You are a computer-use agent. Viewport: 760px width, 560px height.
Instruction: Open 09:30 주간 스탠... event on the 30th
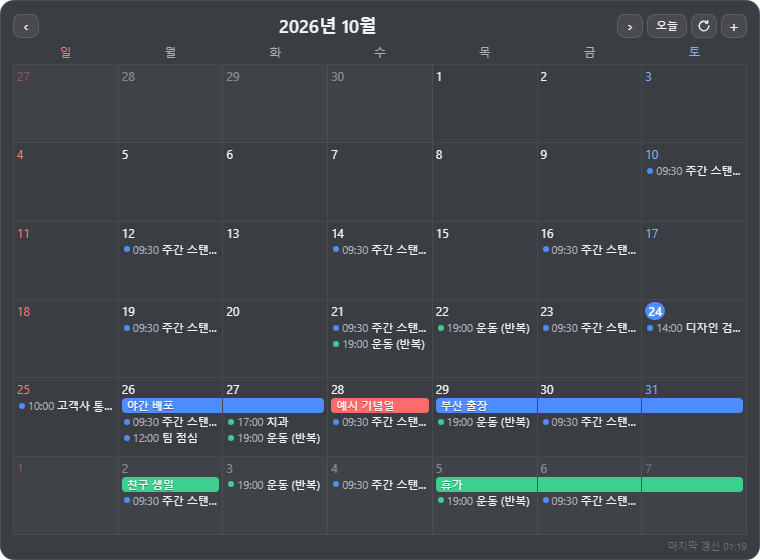point(589,422)
